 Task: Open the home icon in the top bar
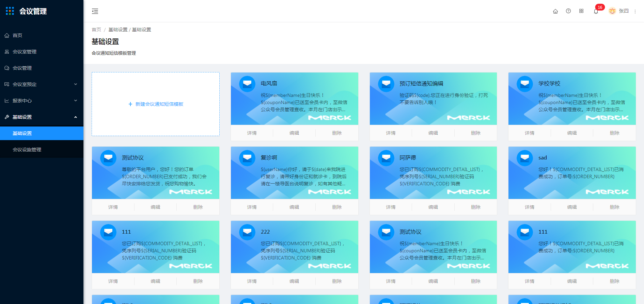[555, 11]
